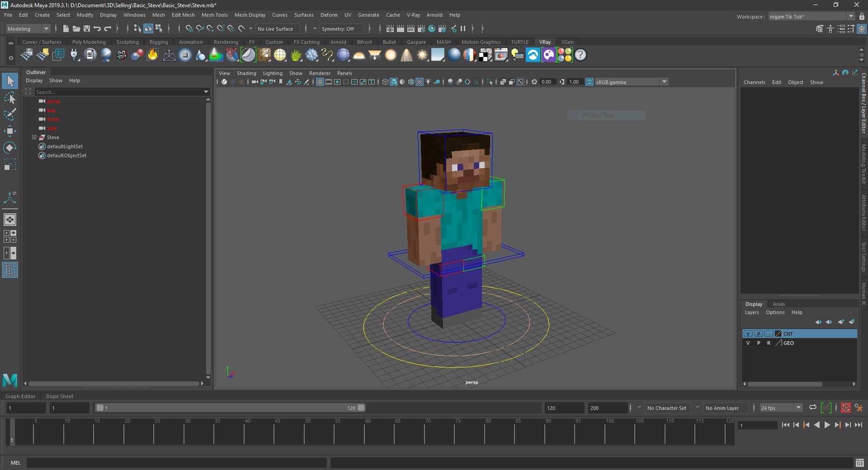Toggle visibility V of CNT layer
Viewport: 868px width, 470px height.
point(748,334)
